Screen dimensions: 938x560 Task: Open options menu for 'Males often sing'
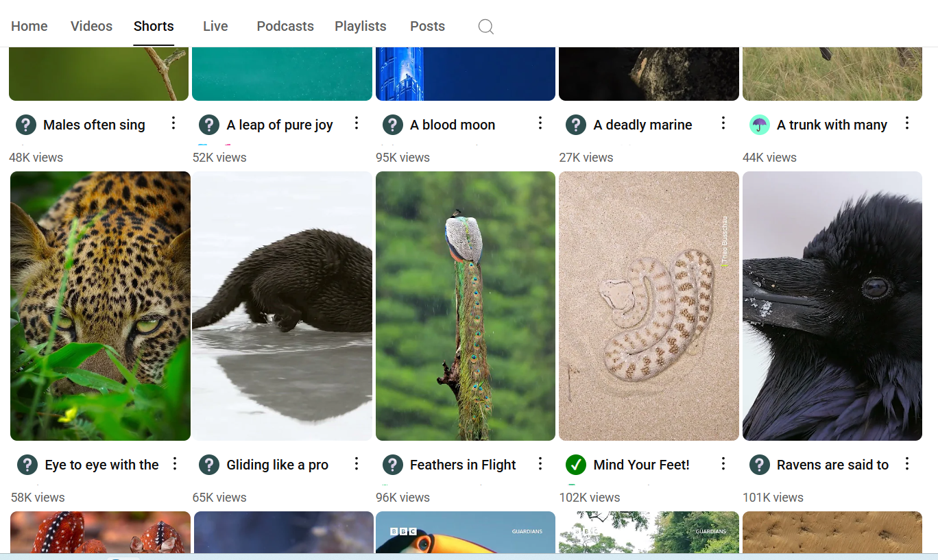tap(173, 123)
